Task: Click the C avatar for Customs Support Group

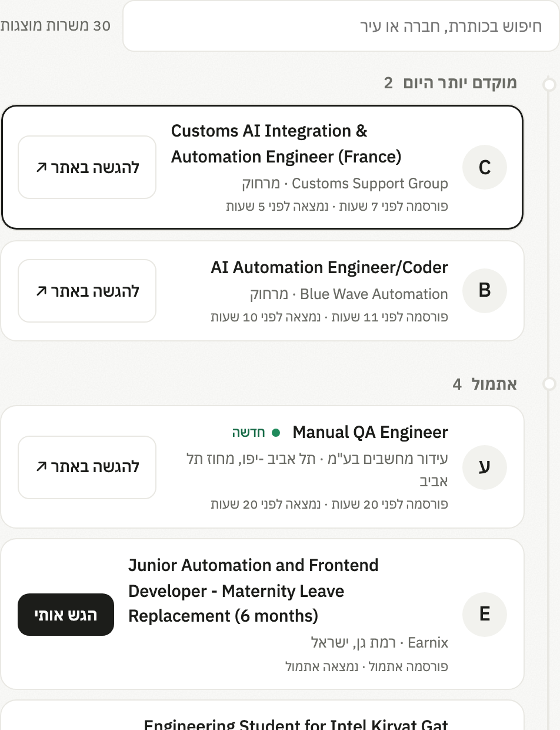Action: [485, 167]
